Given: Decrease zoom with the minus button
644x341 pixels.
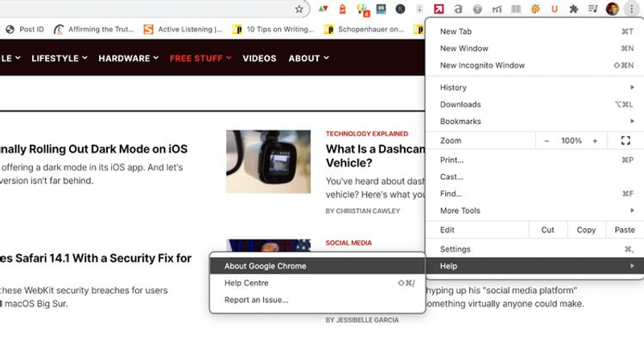Looking at the screenshot, I should pyautogui.click(x=547, y=141).
